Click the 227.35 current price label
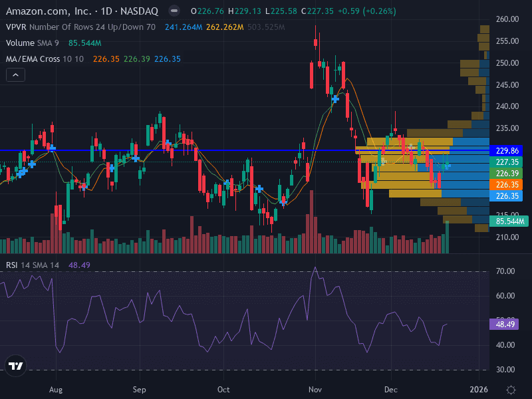 click(x=506, y=162)
